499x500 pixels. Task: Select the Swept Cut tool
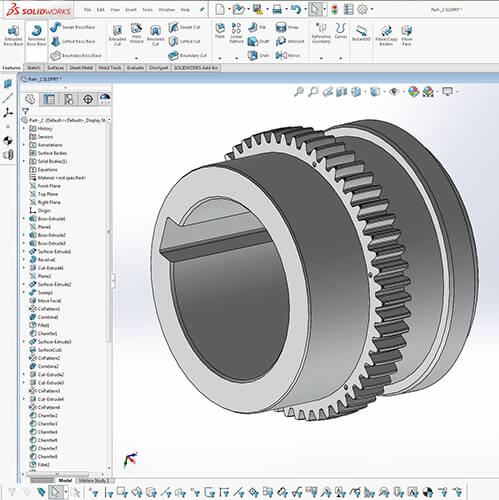[x=184, y=27]
